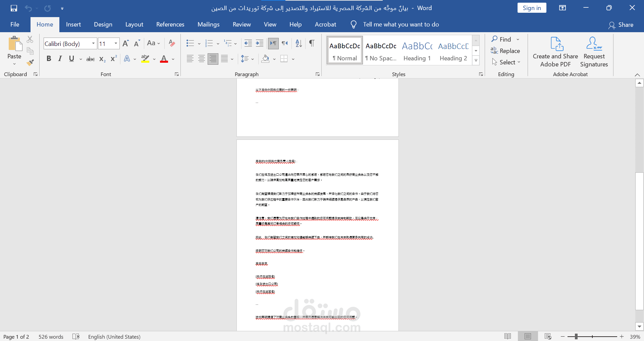The height and width of the screenshot is (341, 644).
Task: Open the Calibri font name dropdown
Action: 93,44
